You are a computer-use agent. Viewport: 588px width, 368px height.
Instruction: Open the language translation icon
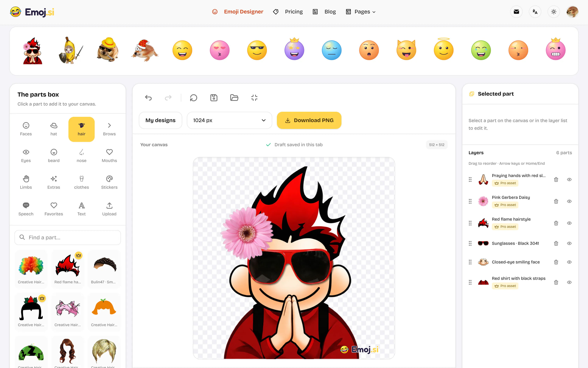pyautogui.click(x=535, y=12)
